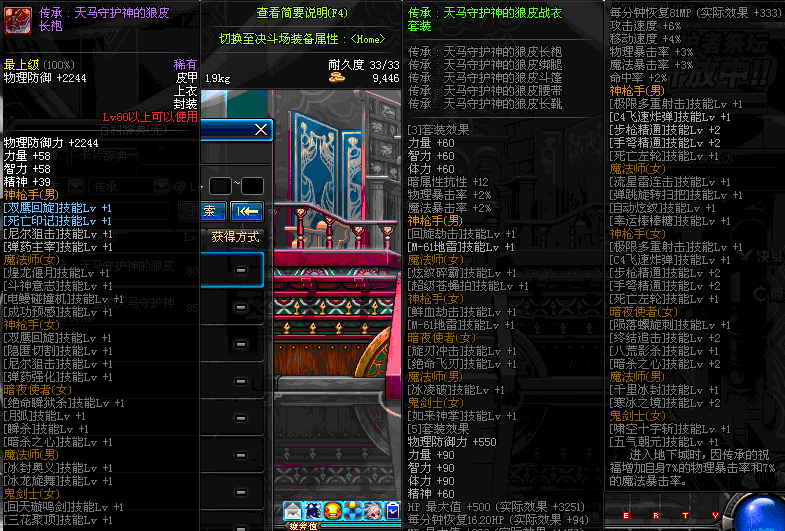Click the 获得方式 column header
Screen dimensions: 785x531
tap(235, 237)
